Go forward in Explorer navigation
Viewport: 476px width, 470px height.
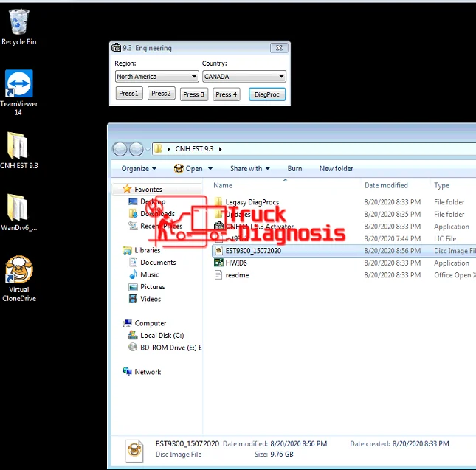136,149
